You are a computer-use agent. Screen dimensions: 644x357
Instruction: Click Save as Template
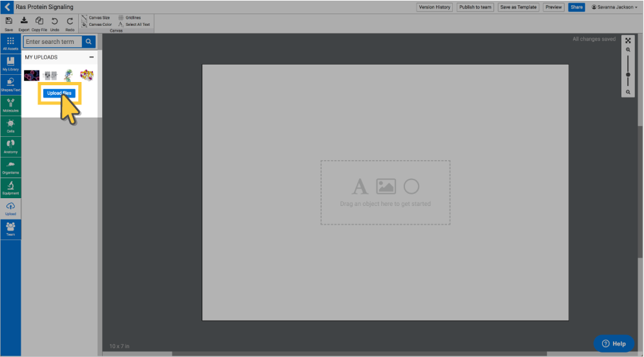coord(518,7)
